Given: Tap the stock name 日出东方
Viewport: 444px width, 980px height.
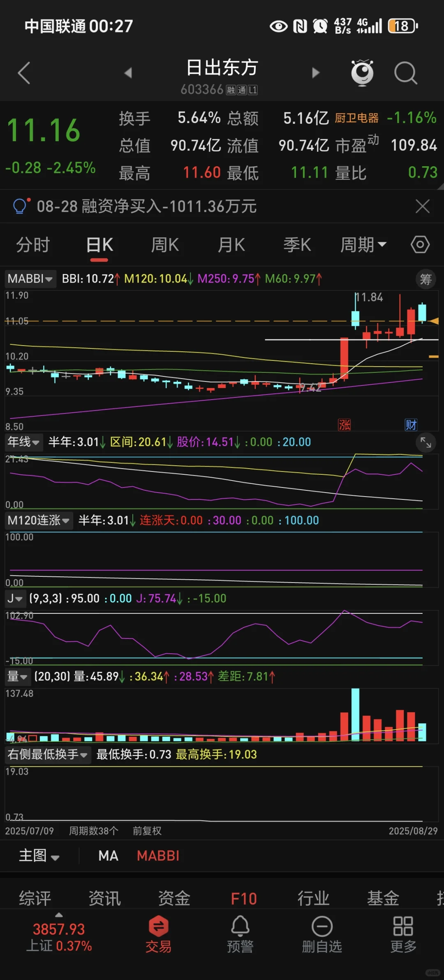Looking at the screenshot, I should [222, 67].
